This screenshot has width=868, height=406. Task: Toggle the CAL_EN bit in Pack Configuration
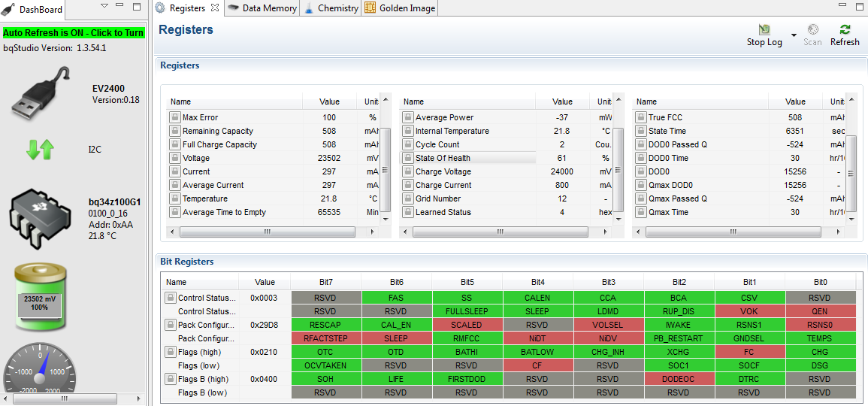tap(396, 325)
